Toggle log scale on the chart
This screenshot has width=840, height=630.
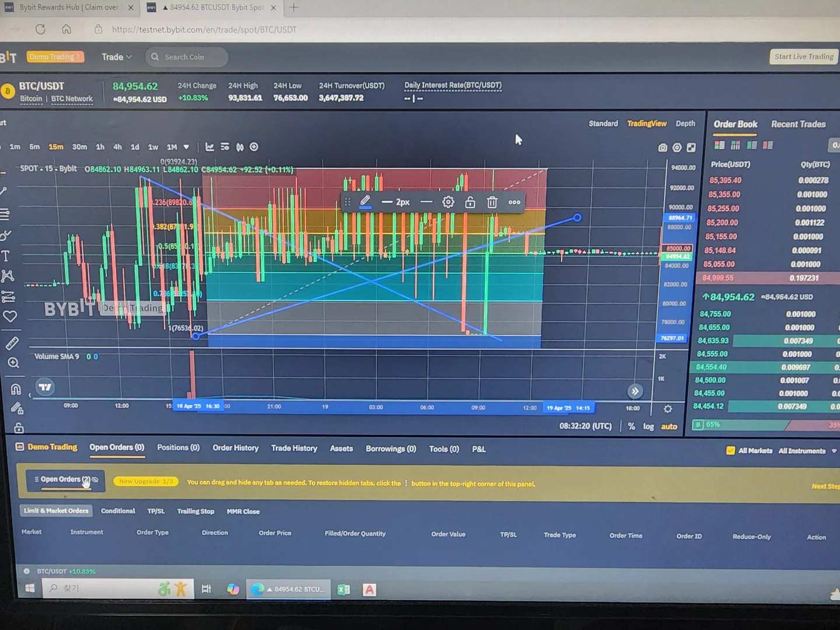648,426
